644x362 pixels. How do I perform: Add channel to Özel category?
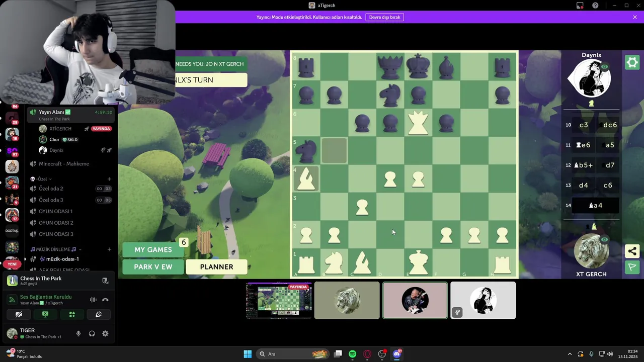click(x=109, y=179)
